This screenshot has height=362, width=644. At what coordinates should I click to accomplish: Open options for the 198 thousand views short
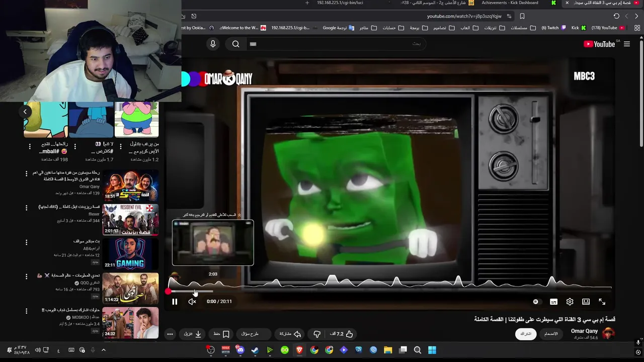click(30, 146)
